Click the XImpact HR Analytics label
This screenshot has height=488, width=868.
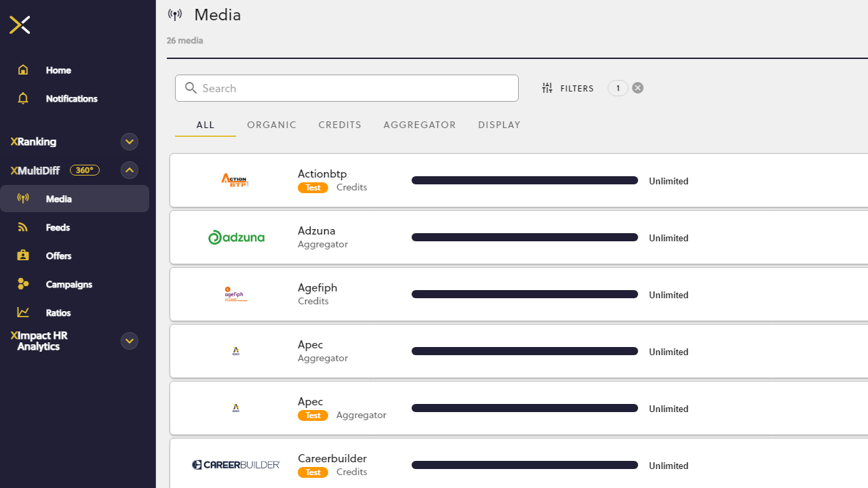(x=39, y=341)
